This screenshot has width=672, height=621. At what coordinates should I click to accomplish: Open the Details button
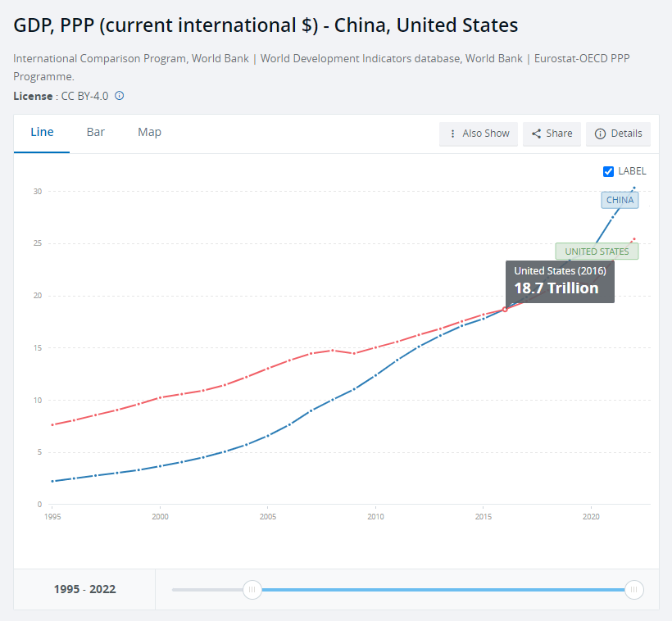pyautogui.click(x=618, y=134)
